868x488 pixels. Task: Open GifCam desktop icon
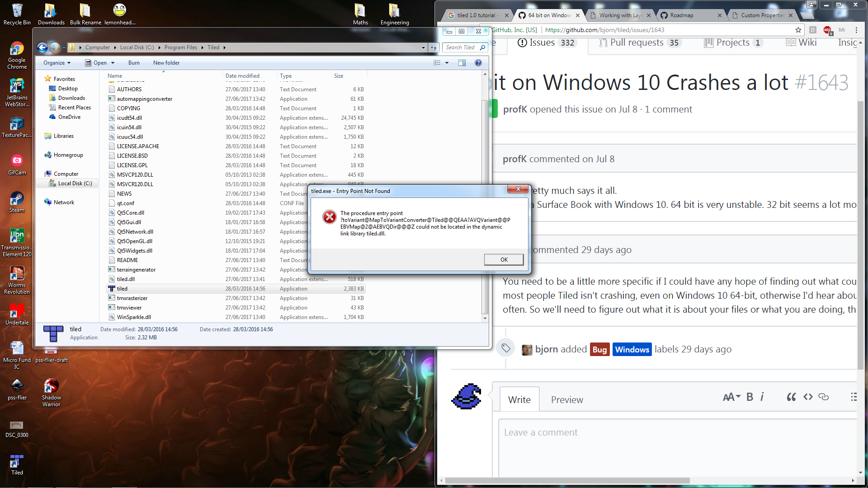[x=17, y=164]
